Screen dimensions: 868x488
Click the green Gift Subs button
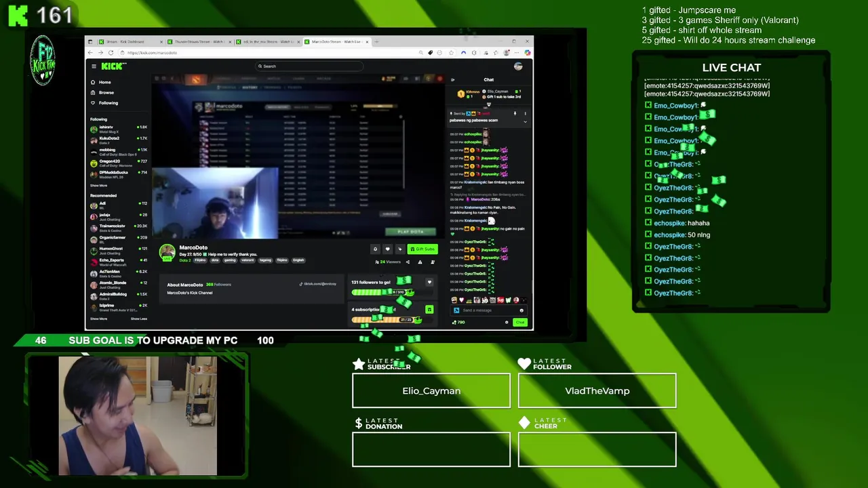pos(422,249)
